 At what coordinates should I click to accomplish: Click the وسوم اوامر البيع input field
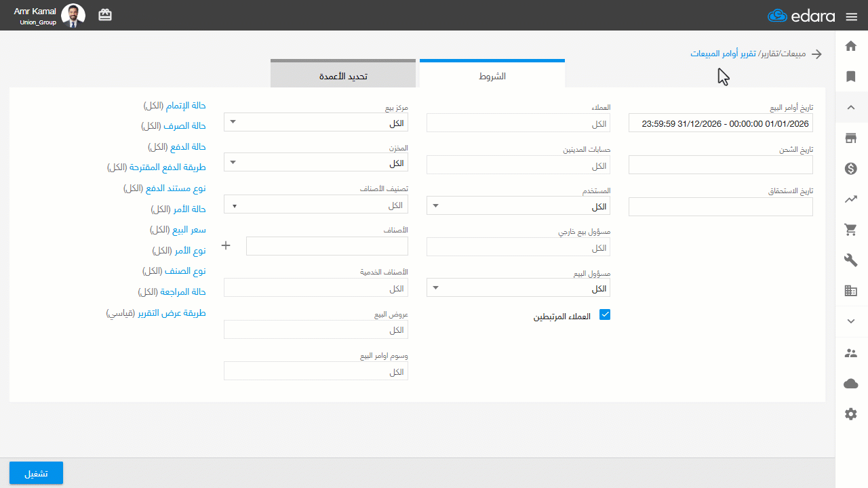(316, 371)
